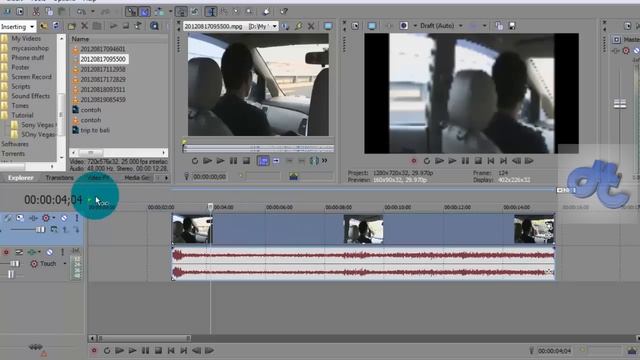
Task: Click the middle video event thumbnail on timeline
Action: tap(363, 229)
